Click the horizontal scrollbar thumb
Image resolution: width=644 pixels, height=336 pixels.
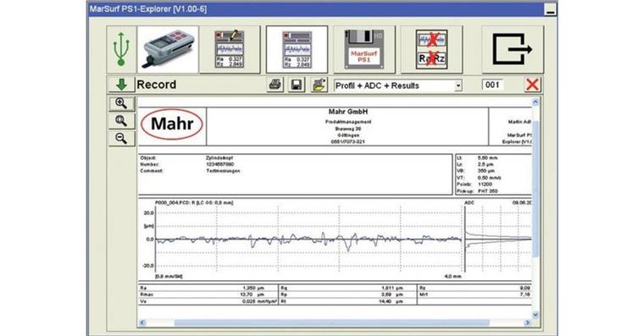point(332,322)
